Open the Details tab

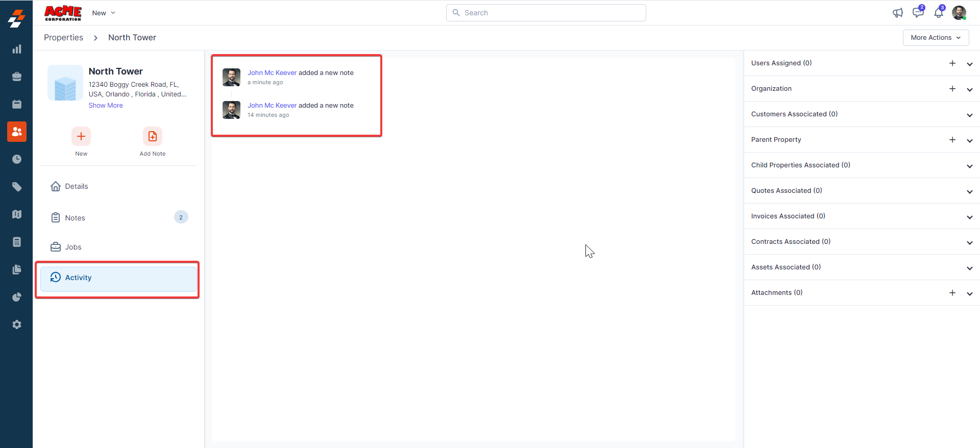click(77, 186)
